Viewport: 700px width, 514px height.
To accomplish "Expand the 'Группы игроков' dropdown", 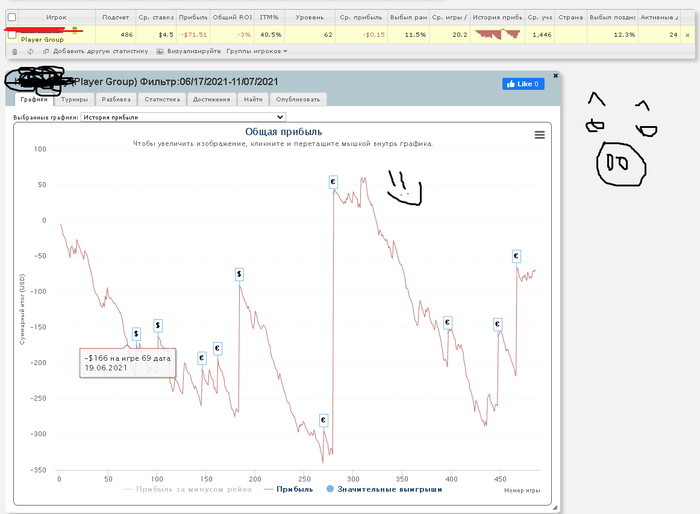I will coord(257,51).
